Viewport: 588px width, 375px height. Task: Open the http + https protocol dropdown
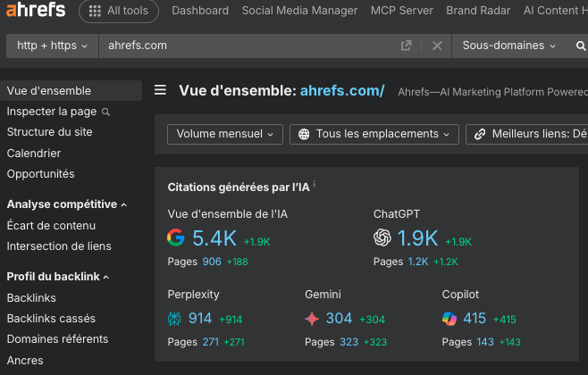point(53,46)
